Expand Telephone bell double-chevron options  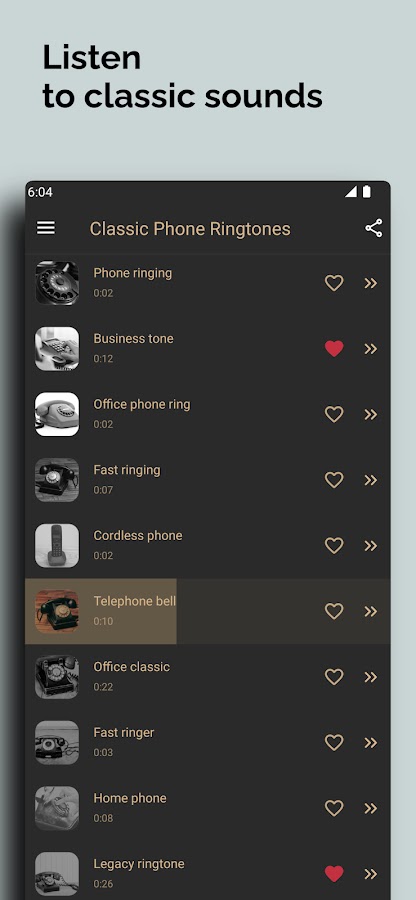(371, 611)
